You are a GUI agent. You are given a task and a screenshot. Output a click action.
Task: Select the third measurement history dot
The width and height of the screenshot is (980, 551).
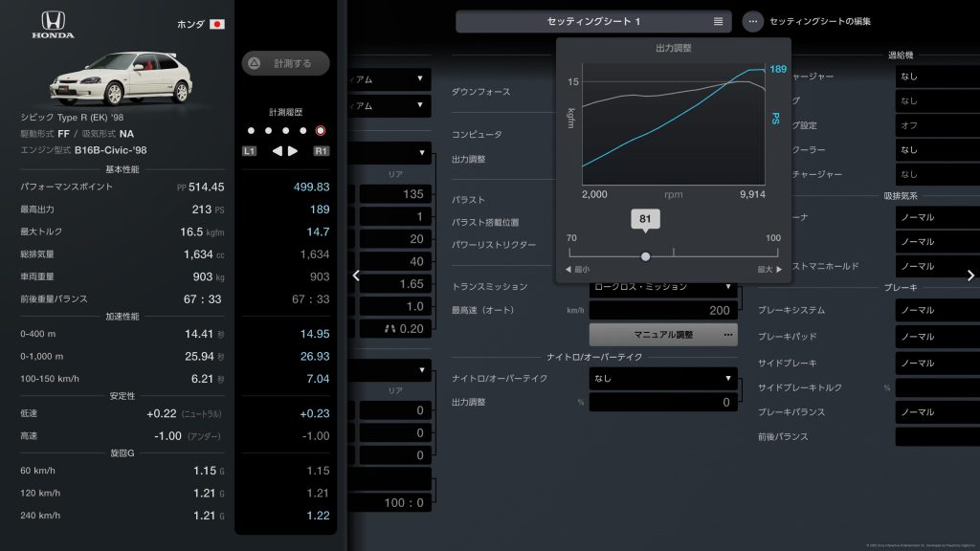pyautogui.click(x=285, y=130)
